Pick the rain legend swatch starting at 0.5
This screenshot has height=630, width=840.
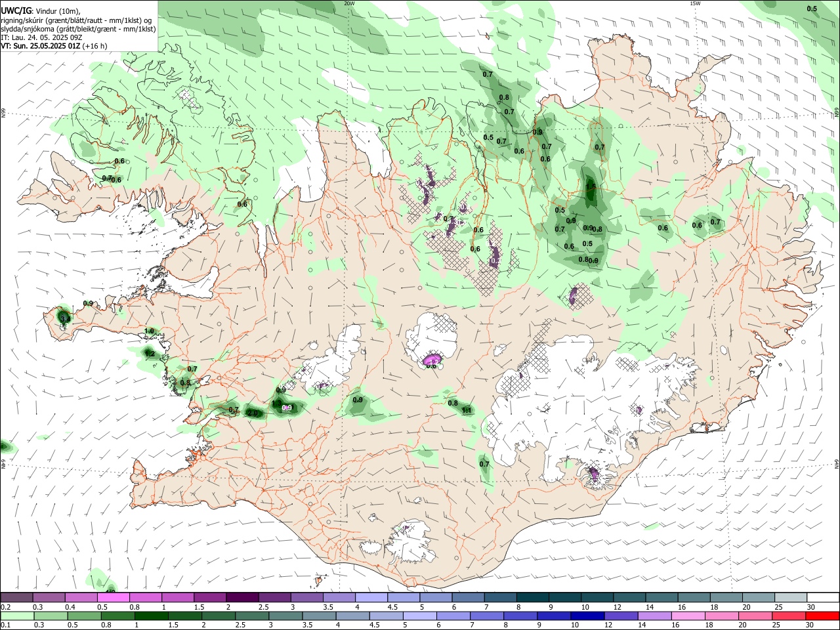coord(85,616)
